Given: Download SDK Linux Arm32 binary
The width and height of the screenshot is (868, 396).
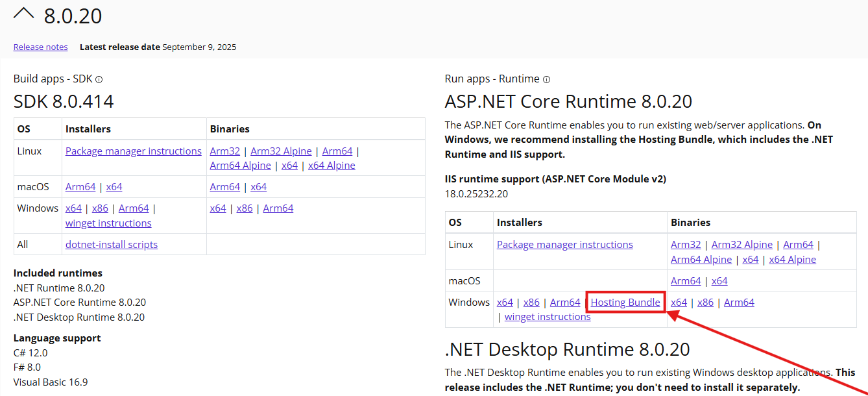Looking at the screenshot, I should click(225, 151).
